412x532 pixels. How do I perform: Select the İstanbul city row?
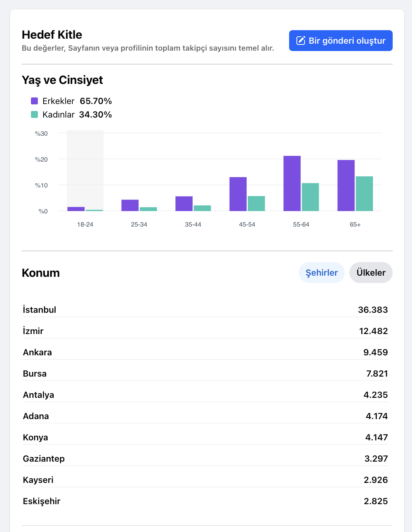tap(205, 310)
